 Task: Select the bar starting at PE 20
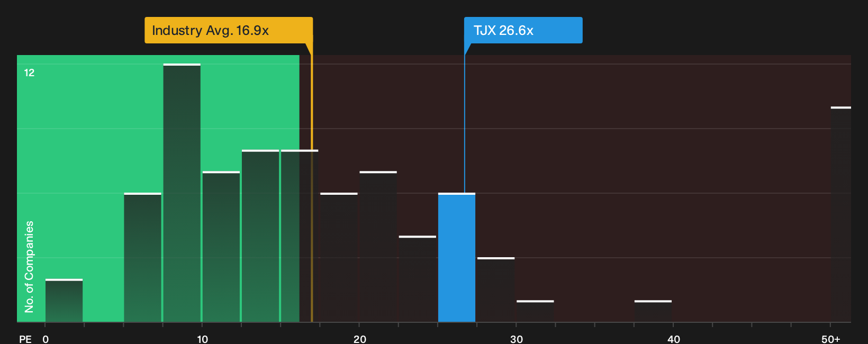tap(378, 247)
